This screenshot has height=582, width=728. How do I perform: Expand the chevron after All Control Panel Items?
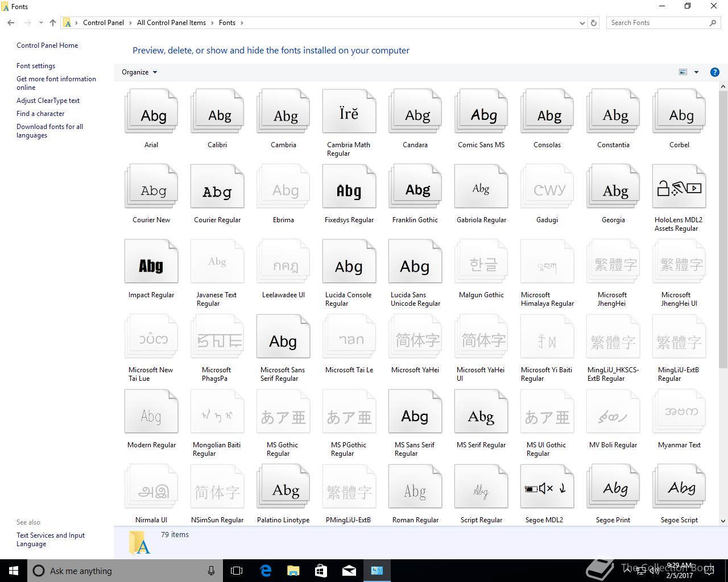[x=213, y=23]
